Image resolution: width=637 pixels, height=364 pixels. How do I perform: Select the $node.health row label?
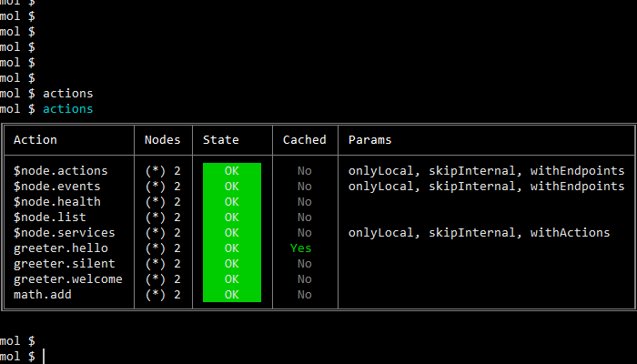point(57,201)
